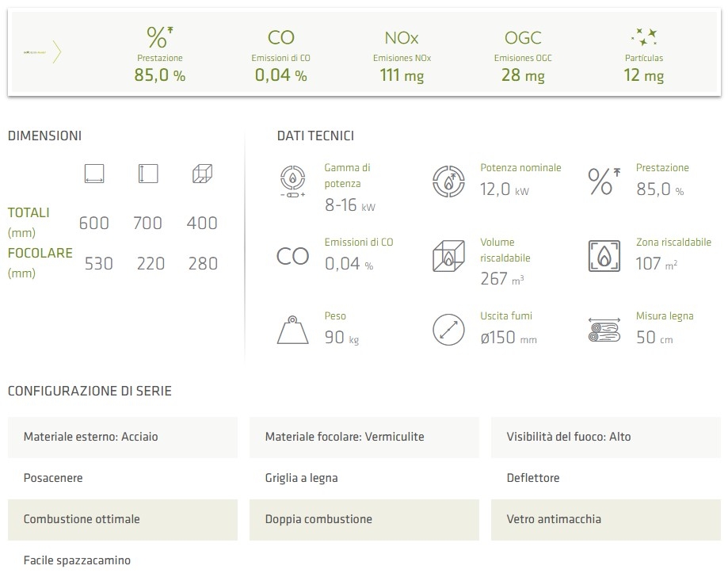Click the Doppia combustione feature
Viewport: 728px width, 577px height.
(364, 520)
